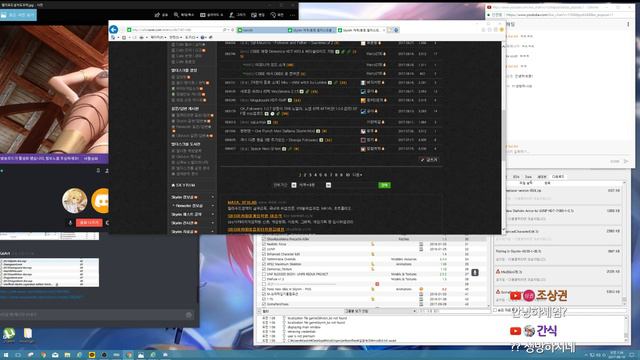Image resolution: width=640 pixels, height=360 pixels.
Task: Click the green search button on forum
Action: coord(384,185)
